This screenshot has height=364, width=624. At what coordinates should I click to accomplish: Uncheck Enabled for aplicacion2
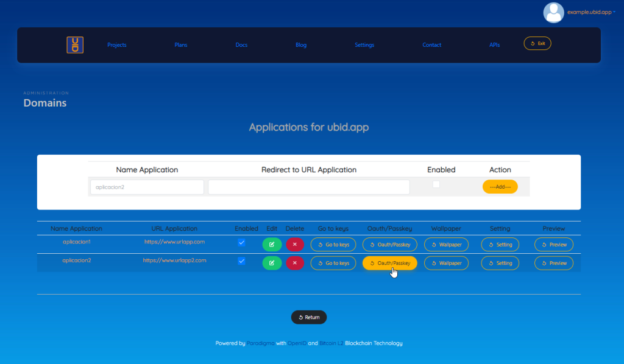tap(241, 261)
